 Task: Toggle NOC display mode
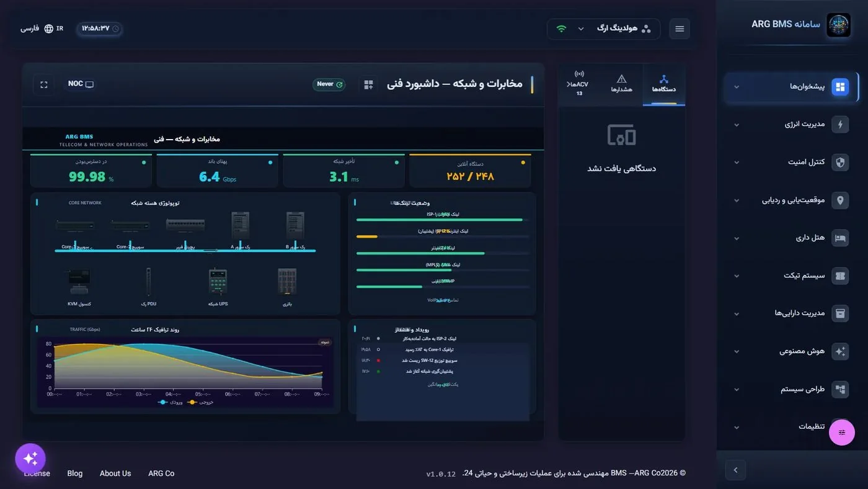click(81, 84)
